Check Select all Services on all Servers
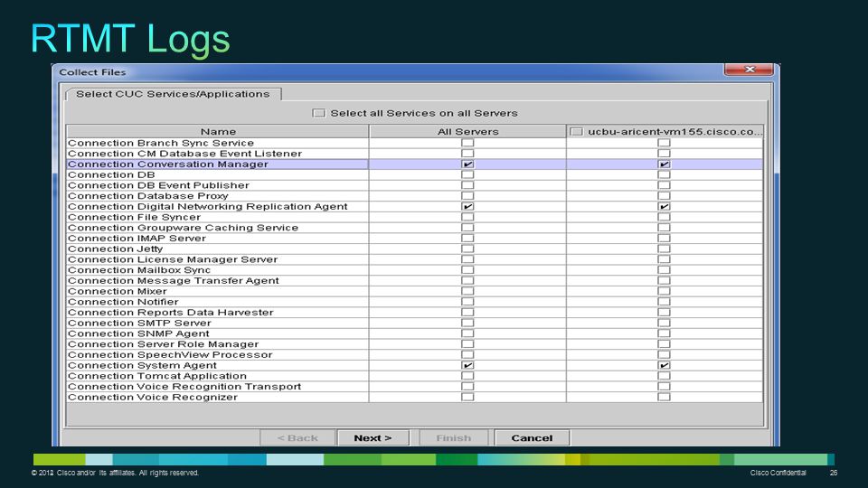Image resolution: width=868 pixels, height=488 pixels. [318, 113]
